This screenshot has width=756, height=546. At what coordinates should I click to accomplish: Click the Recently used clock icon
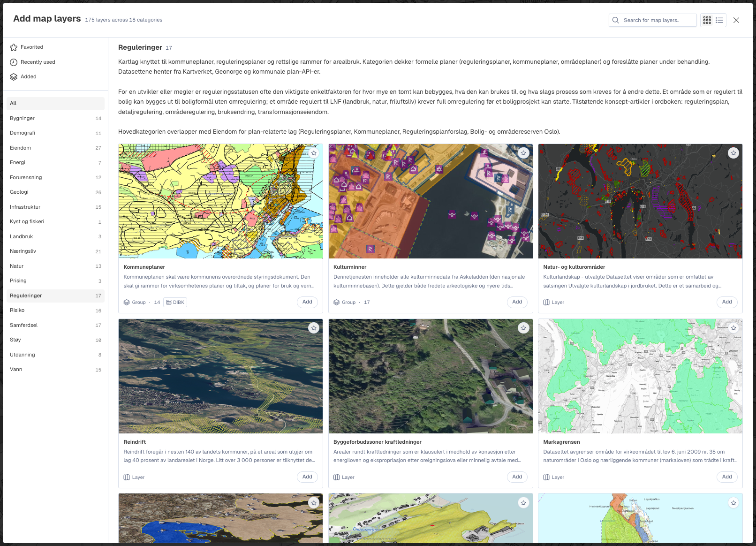pyautogui.click(x=14, y=62)
